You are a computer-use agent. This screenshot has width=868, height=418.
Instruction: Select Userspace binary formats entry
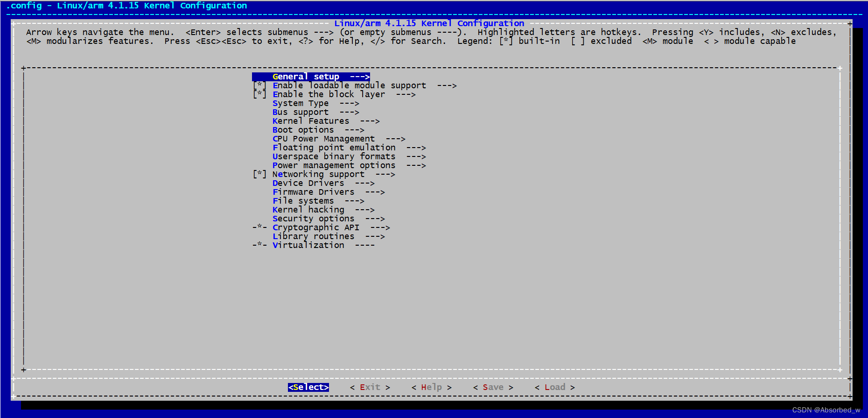click(x=349, y=156)
